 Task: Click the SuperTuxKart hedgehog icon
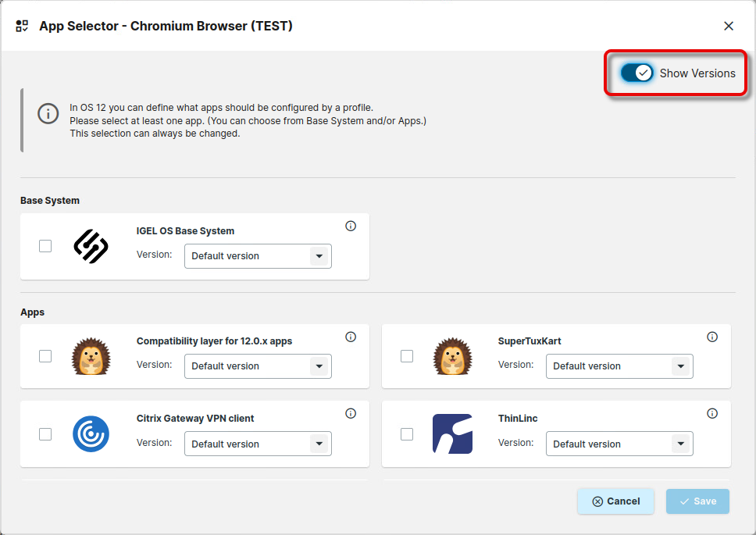pyautogui.click(x=452, y=356)
